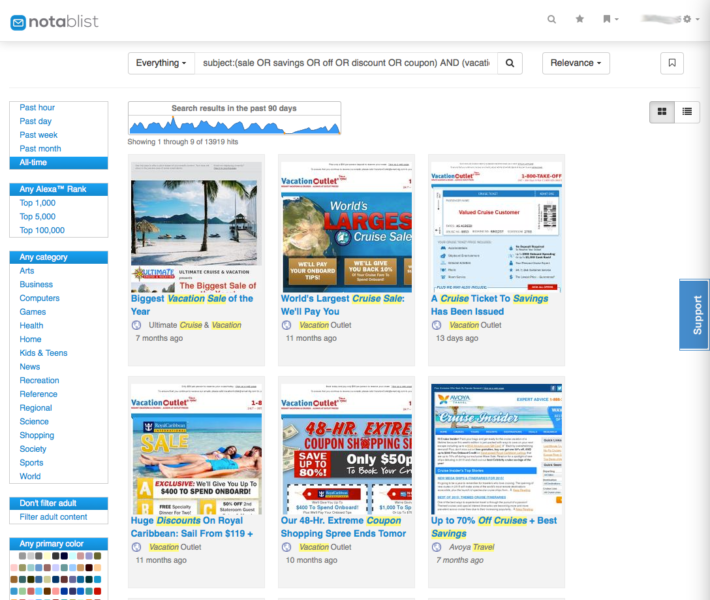Click the notablist logo
Image resolution: width=710 pixels, height=600 pixels.
point(54,22)
